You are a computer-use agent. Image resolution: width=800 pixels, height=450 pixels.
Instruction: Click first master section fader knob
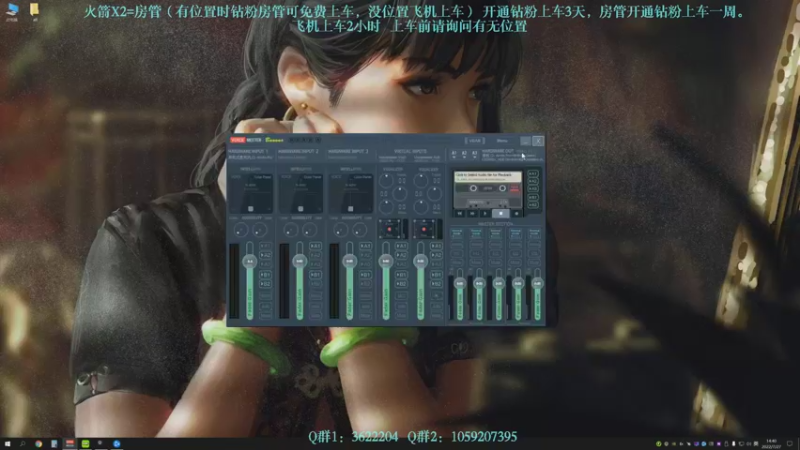(x=460, y=283)
